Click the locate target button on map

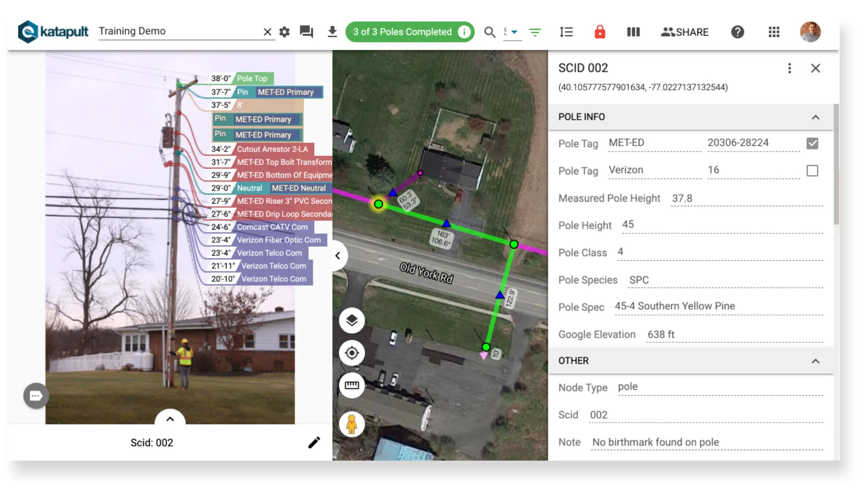pyautogui.click(x=352, y=353)
